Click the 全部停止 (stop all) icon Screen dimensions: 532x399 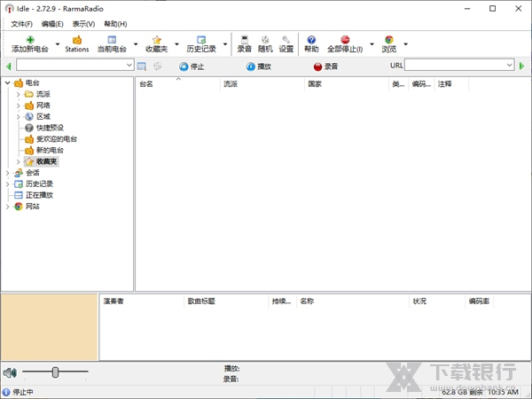point(345,41)
